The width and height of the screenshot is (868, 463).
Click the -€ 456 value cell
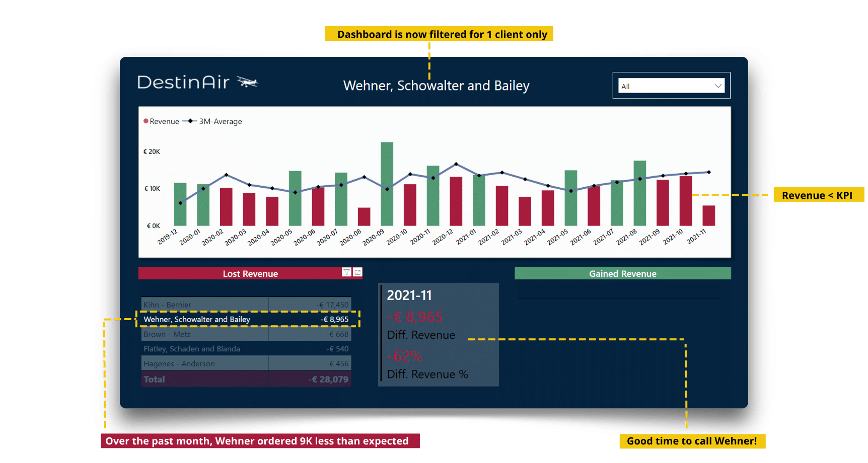pos(337,363)
